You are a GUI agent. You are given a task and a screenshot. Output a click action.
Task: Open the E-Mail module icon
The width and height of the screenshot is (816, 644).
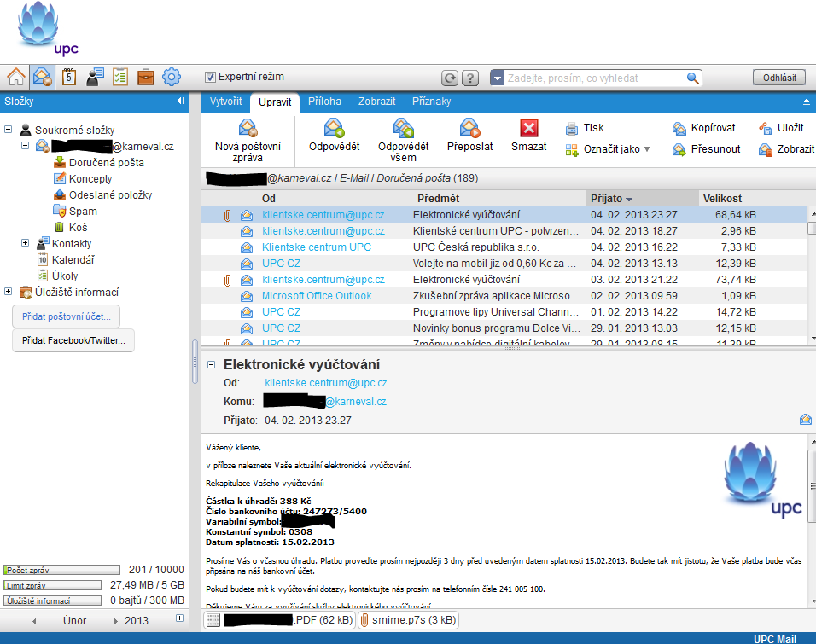[42, 77]
